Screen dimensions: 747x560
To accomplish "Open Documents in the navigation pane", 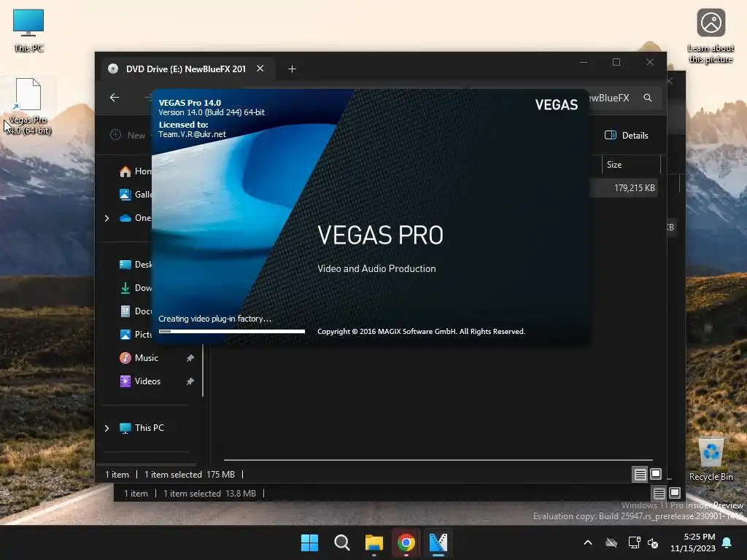I will click(135, 311).
